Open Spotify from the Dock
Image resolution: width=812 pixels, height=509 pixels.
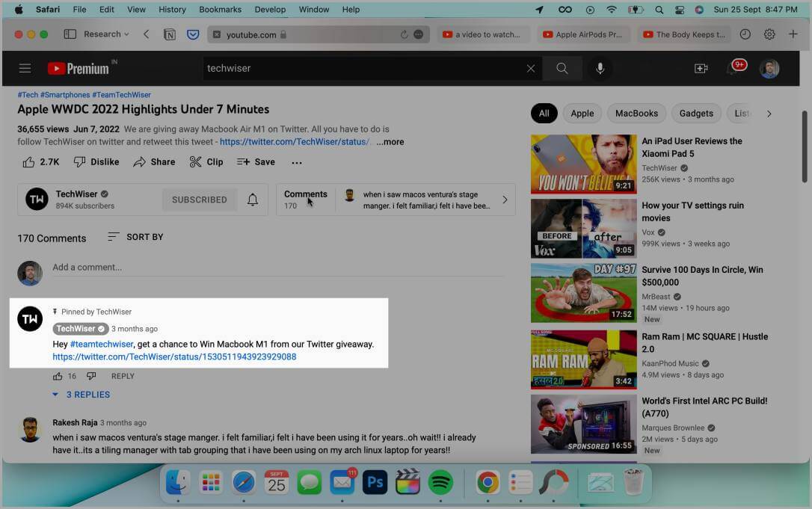pyautogui.click(x=440, y=483)
